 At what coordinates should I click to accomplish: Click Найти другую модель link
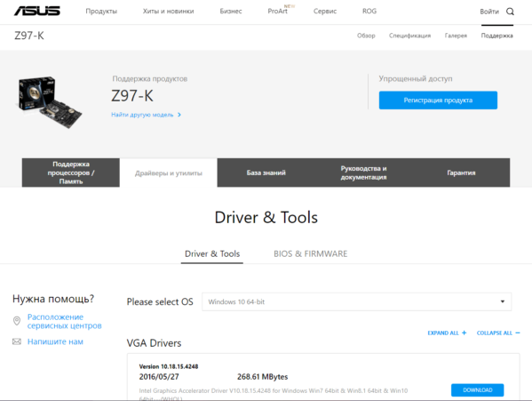point(146,115)
